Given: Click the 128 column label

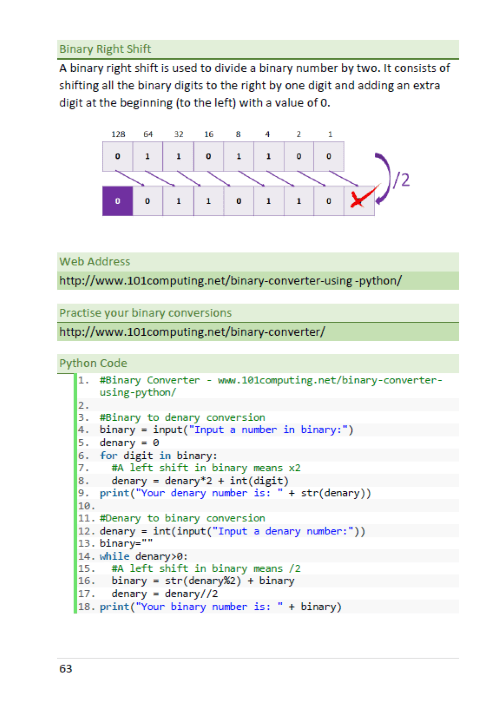Looking at the screenshot, I should click(x=118, y=134).
